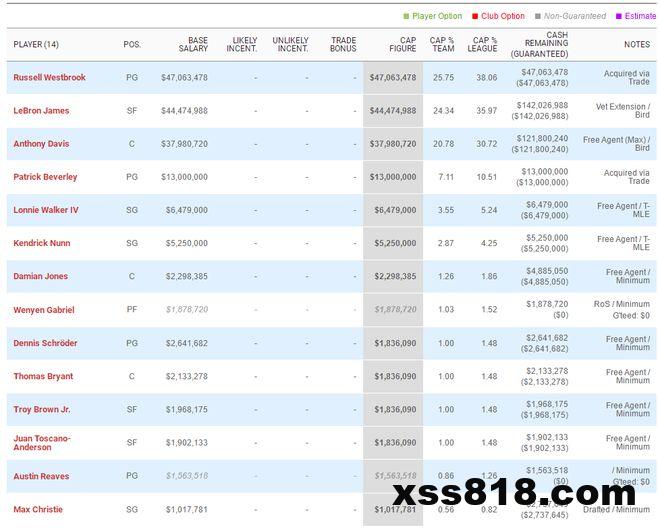Click the red Club Option legend swatch
Screen dimensions: 660x530
click(475, 16)
